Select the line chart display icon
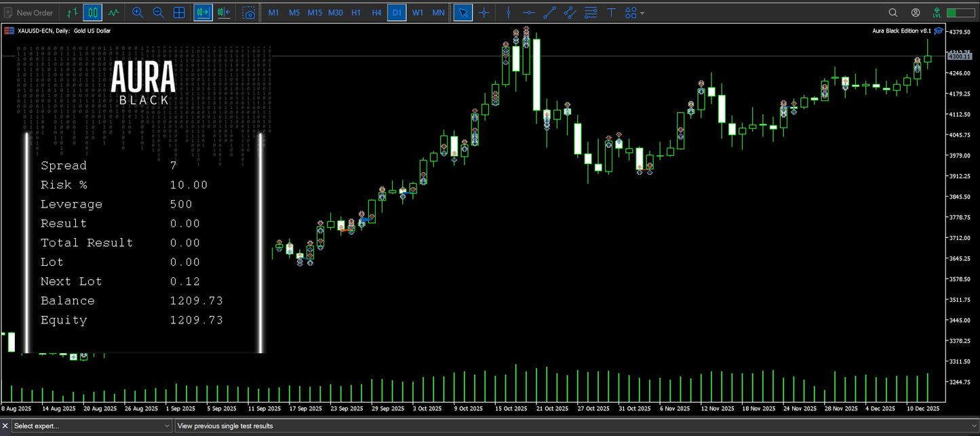The image size is (980, 436). tap(113, 12)
